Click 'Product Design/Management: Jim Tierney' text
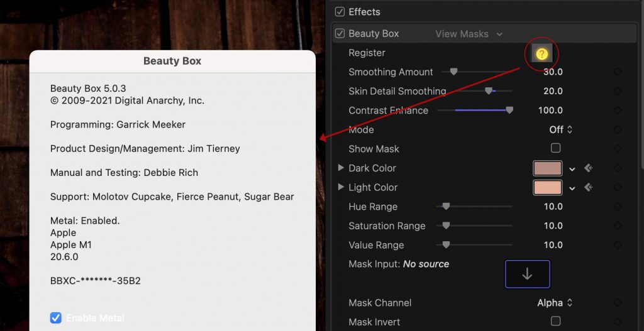644x331 pixels. 145,148
